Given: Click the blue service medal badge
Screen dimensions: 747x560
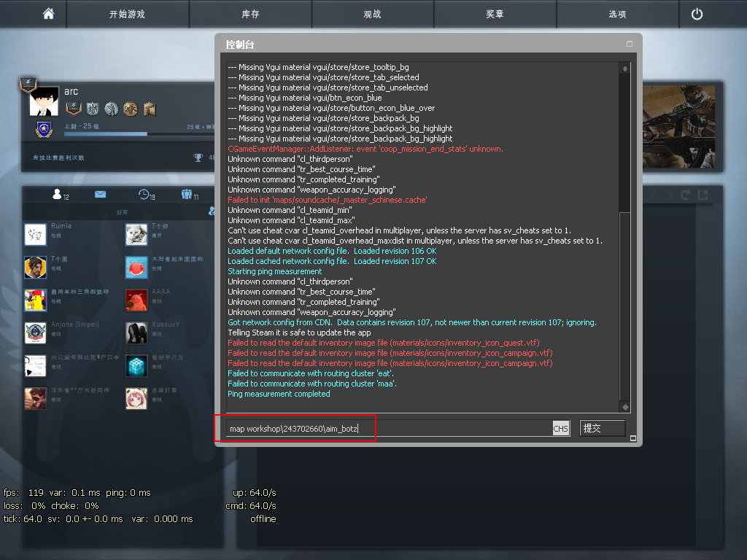Looking at the screenshot, I should [x=43, y=129].
